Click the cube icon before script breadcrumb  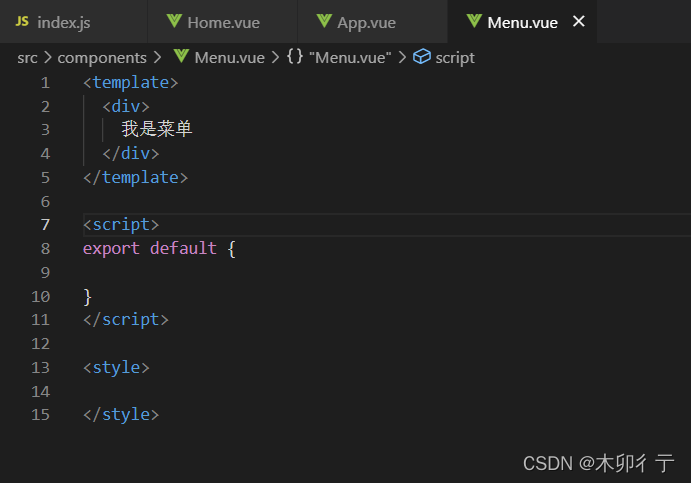click(422, 56)
